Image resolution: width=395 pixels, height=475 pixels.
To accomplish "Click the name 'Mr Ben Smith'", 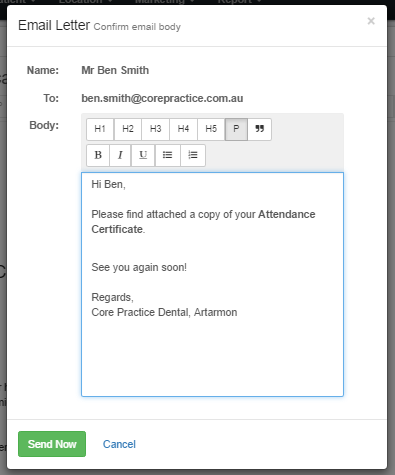I will [x=115, y=70].
